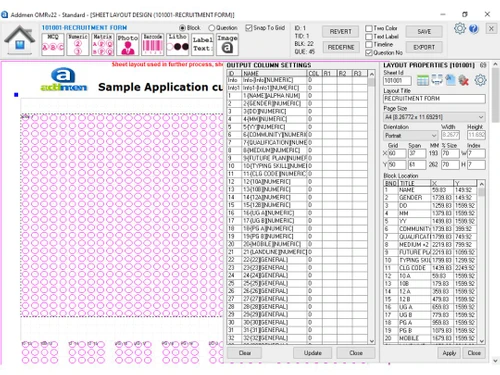Close the Output Column Settings panel

[356, 353]
